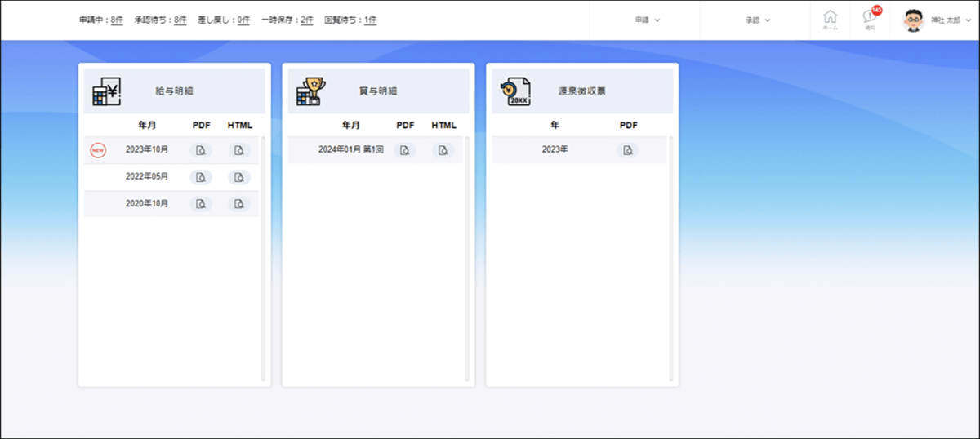Click the 賞与明細 panel title
Screen dimensions: 980x439
[377, 91]
